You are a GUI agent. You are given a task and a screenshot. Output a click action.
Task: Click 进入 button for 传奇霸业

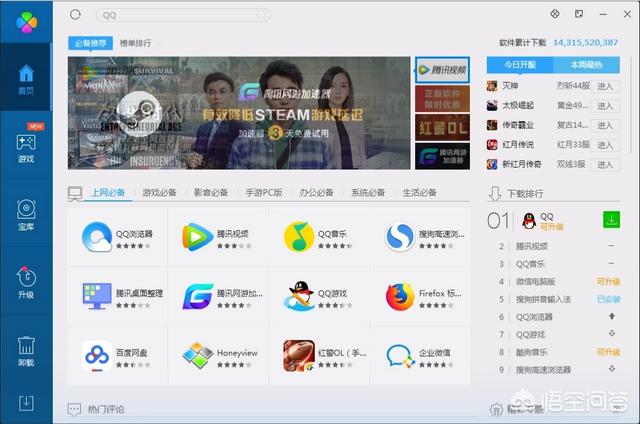[605, 125]
